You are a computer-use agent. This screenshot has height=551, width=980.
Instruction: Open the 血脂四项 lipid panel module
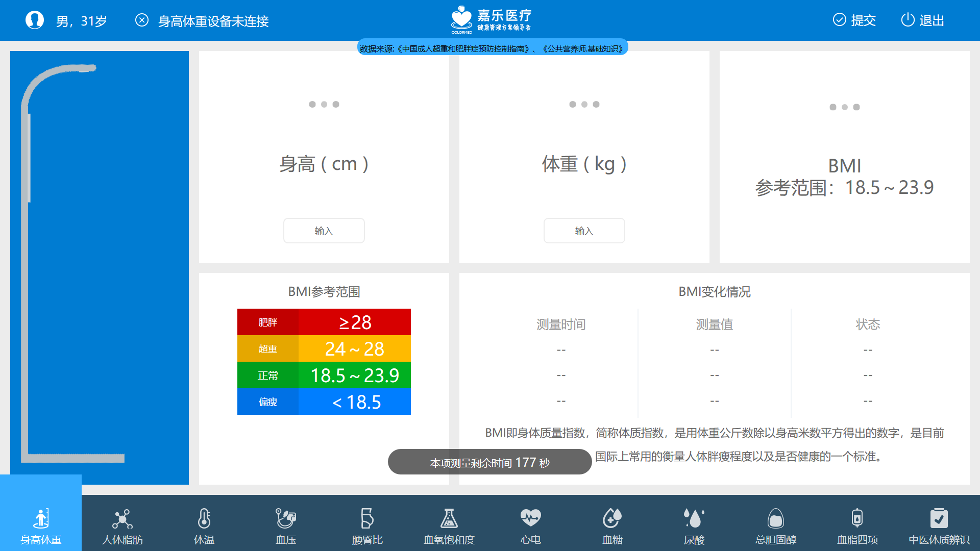click(857, 523)
